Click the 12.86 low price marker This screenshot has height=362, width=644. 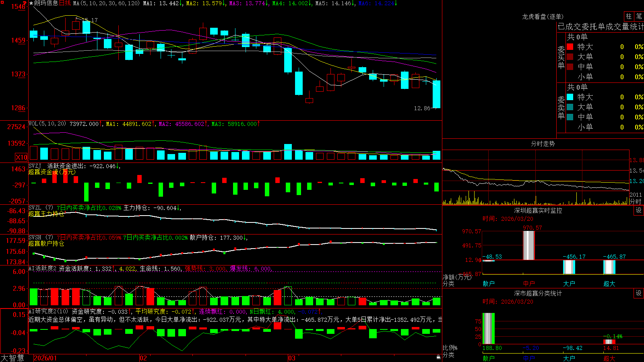click(x=422, y=108)
